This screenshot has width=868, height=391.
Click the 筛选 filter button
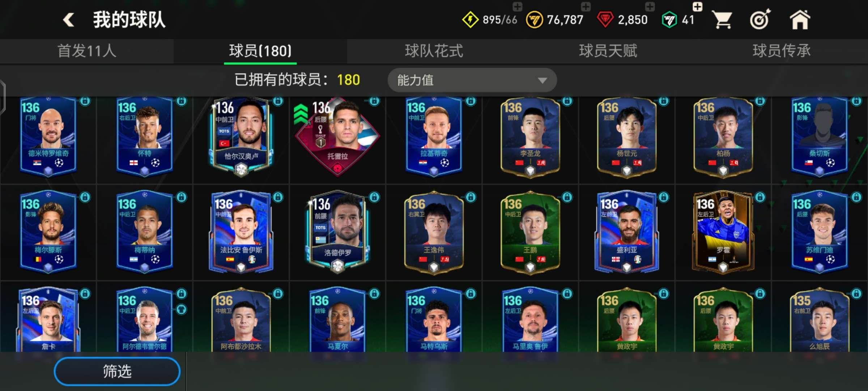point(117,371)
